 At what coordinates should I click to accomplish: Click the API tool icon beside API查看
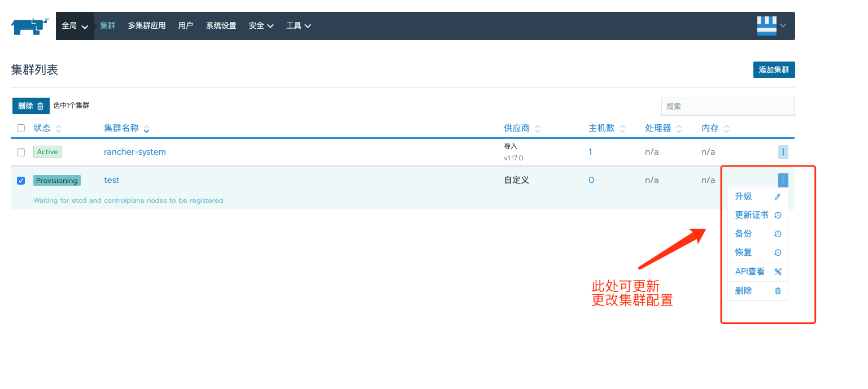click(x=778, y=271)
